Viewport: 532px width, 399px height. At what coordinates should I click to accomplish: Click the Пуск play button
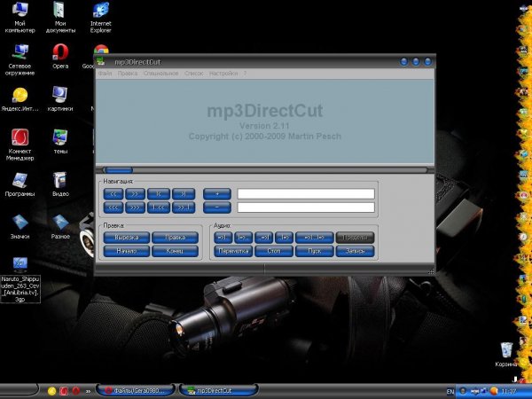tap(315, 251)
